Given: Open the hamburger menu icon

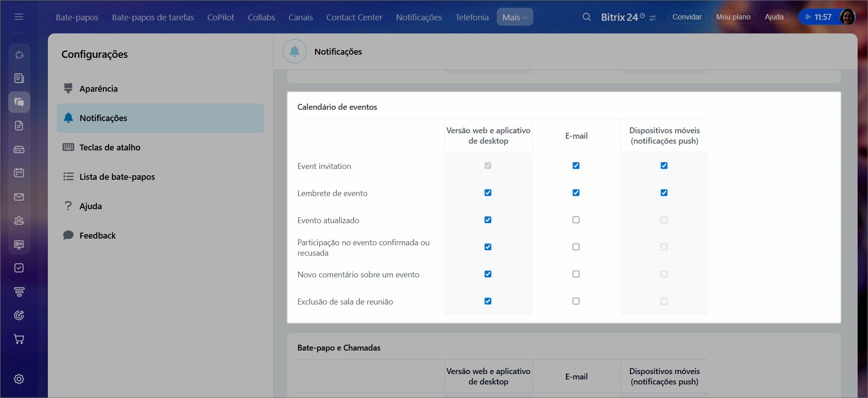Looking at the screenshot, I should pyautogui.click(x=19, y=17).
